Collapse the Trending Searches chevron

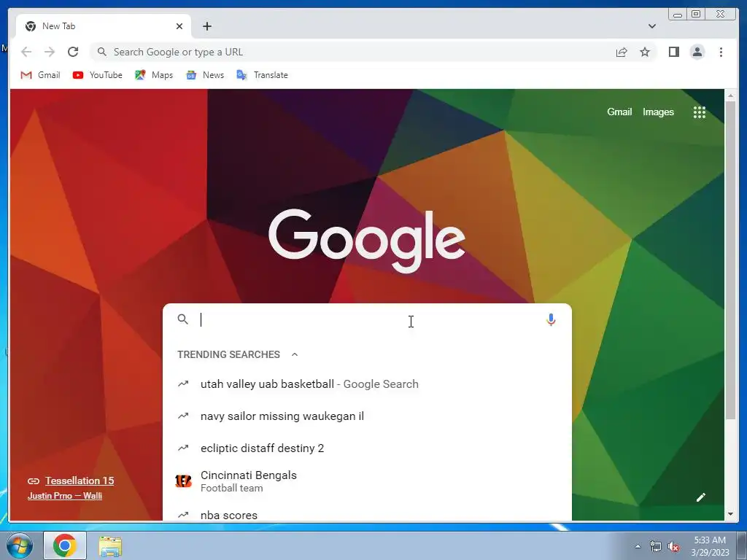[295, 354]
